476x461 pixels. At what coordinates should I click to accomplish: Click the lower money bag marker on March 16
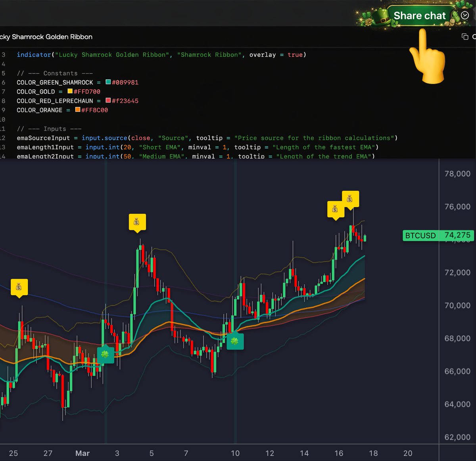335,208
